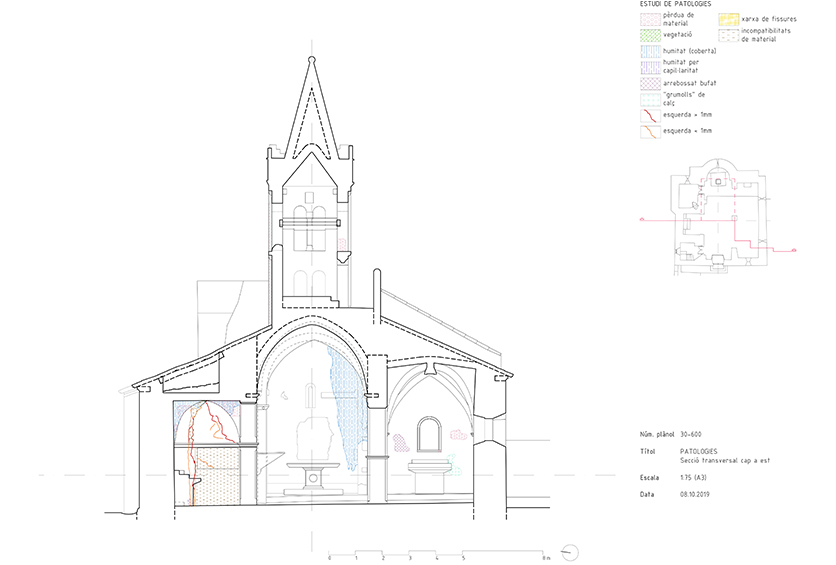
Task: Click the incompatibilitats de material swatch
Action: click(729, 33)
